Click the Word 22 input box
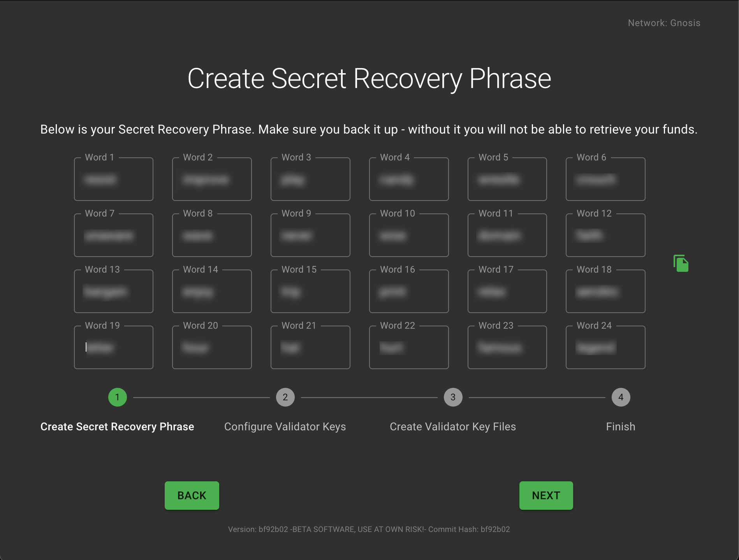 409,348
